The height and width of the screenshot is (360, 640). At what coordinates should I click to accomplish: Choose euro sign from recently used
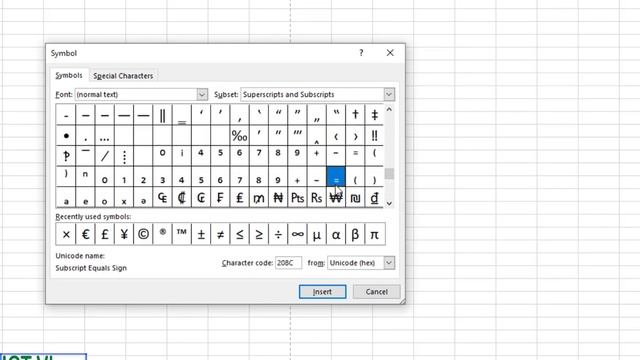[85, 234]
